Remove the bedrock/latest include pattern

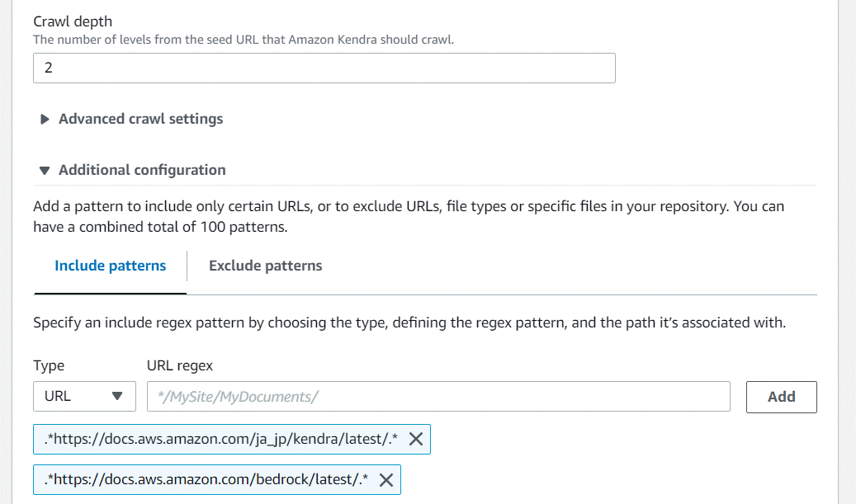pyautogui.click(x=385, y=479)
